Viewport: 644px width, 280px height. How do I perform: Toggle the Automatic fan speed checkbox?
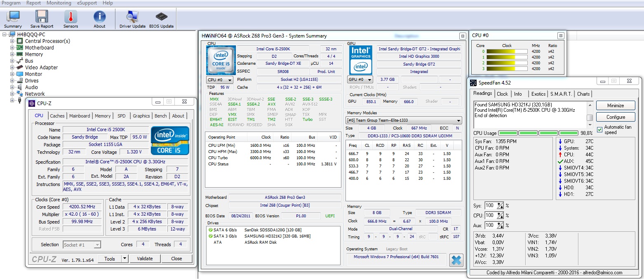[x=599, y=129]
